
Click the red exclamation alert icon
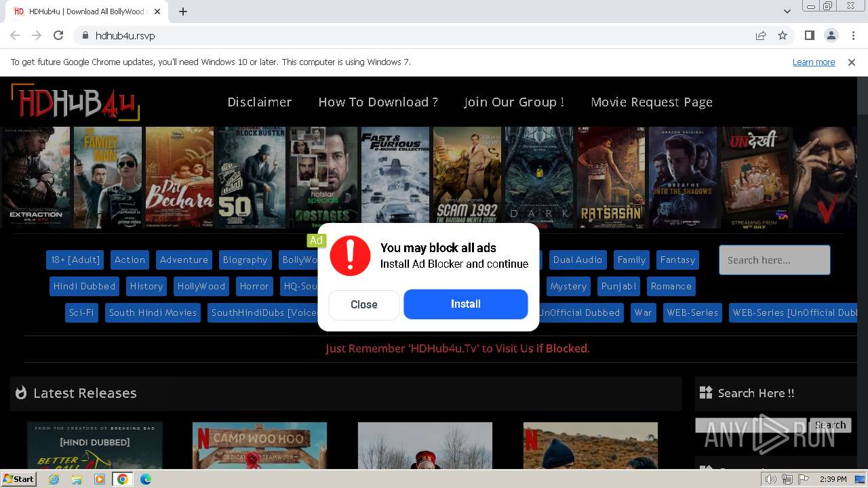pyautogui.click(x=350, y=256)
